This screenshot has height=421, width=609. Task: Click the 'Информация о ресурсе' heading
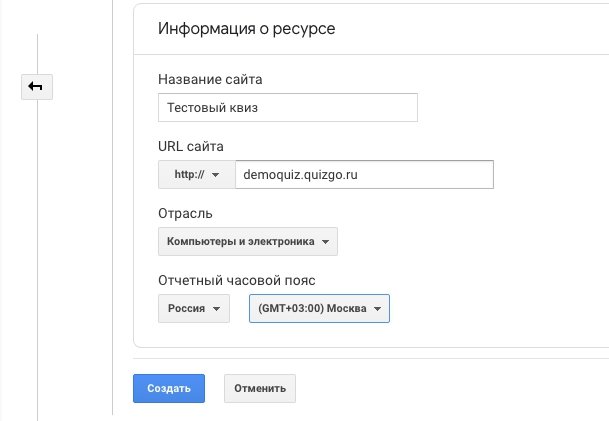click(x=246, y=29)
